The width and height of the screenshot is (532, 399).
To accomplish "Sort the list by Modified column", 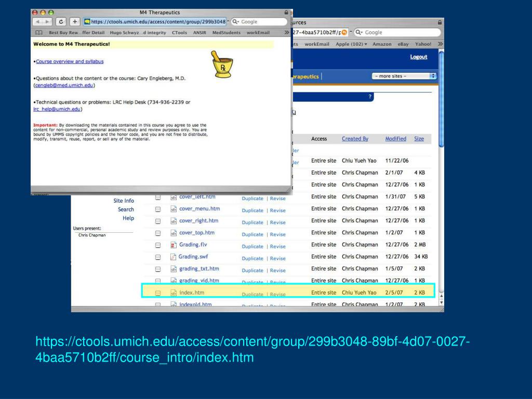I will 395,139.
